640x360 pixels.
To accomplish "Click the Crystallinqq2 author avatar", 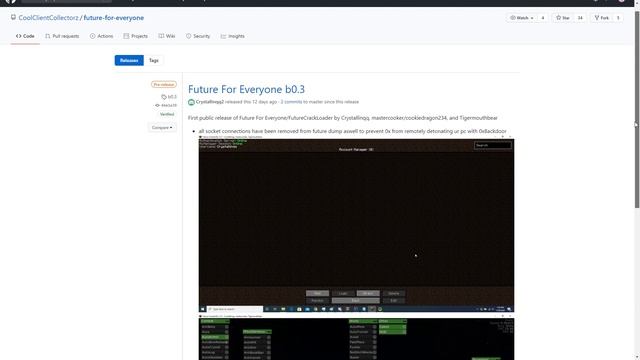I will (x=191, y=102).
